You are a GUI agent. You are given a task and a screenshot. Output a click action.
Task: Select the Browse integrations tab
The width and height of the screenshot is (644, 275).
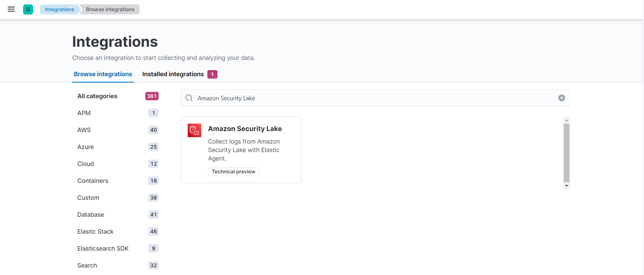[103, 74]
